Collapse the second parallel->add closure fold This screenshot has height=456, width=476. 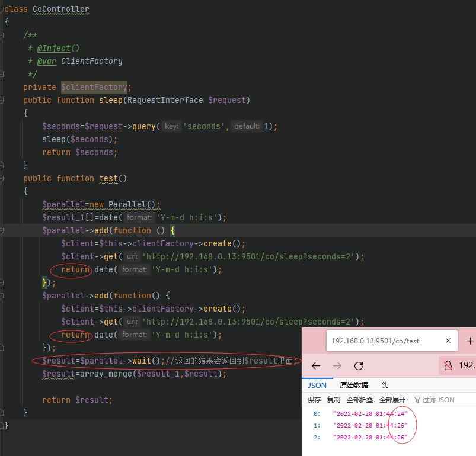coord(2,296)
